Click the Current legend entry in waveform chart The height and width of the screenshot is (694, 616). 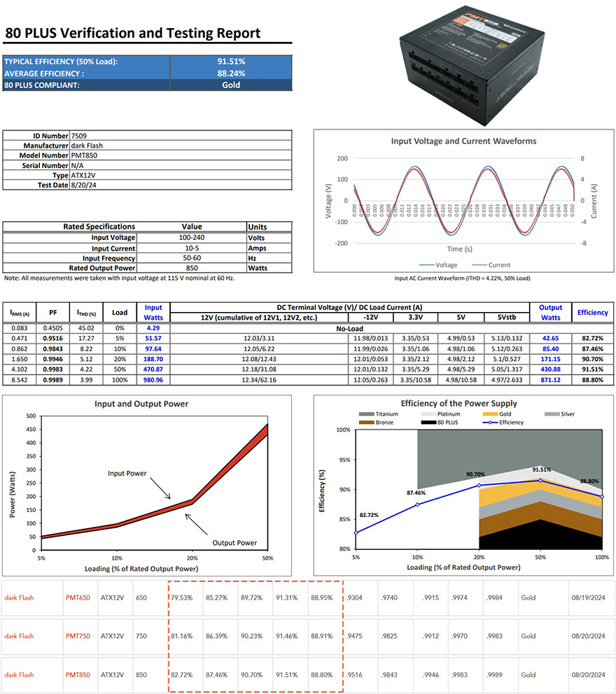pyautogui.click(x=490, y=265)
